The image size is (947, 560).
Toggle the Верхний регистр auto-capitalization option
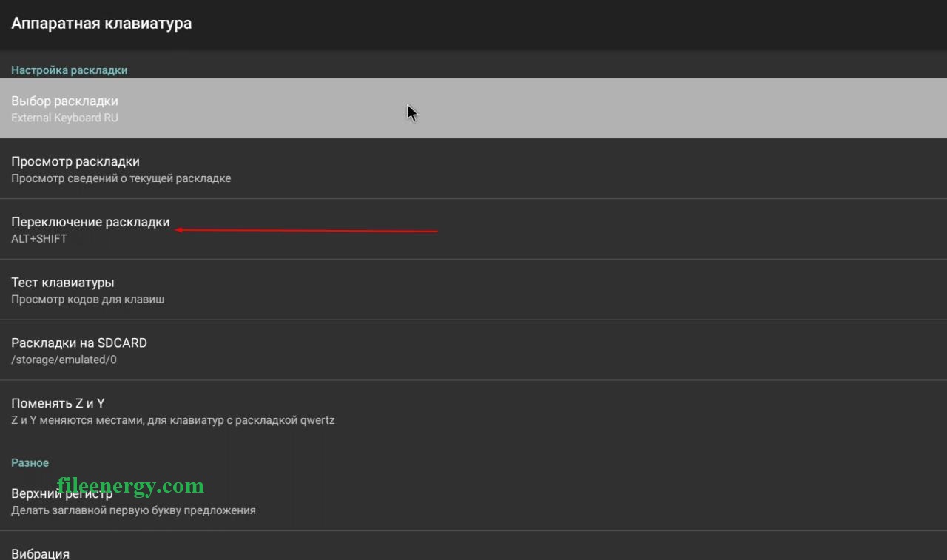pyautogui.click(x=473, y=501)
